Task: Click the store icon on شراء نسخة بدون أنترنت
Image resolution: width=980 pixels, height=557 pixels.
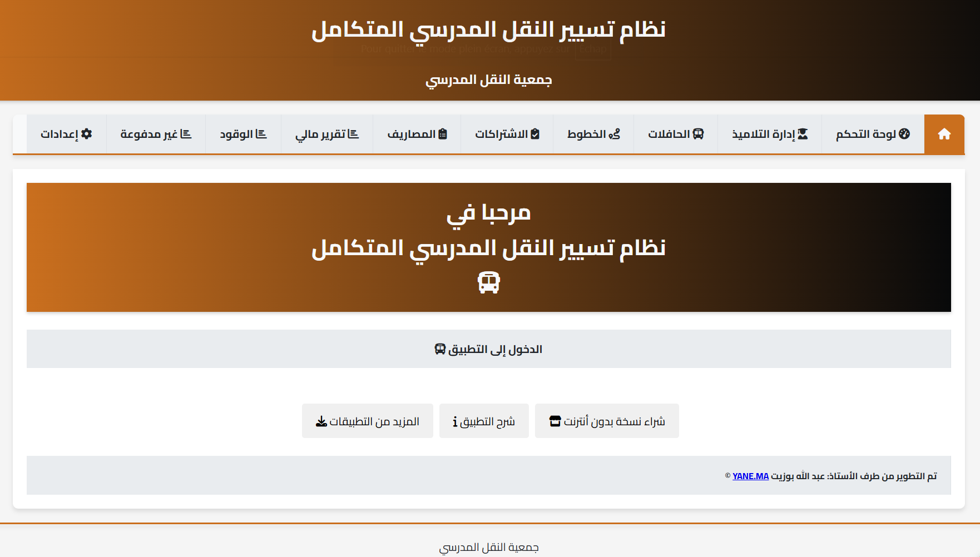Action: (x=556, y=421)
